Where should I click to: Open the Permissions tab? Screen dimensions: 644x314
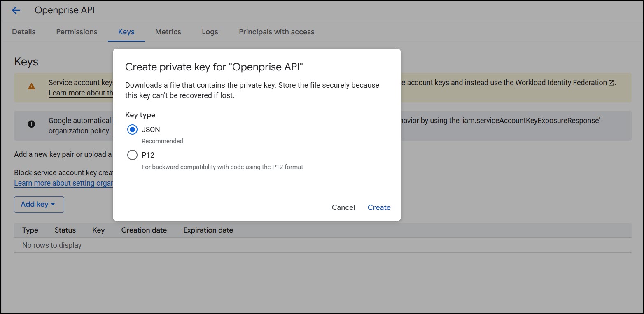coord(77,32)
